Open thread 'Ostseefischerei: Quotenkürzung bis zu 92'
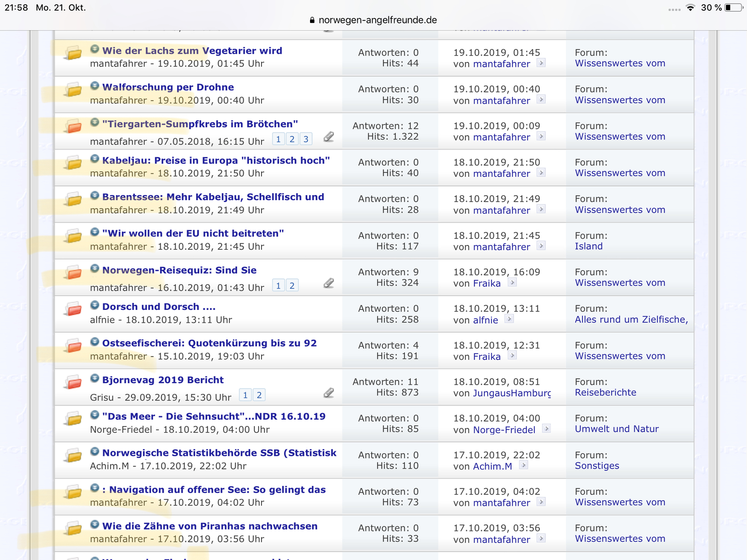The width and height of the screenshot is (747, 560). click(209, 343)
